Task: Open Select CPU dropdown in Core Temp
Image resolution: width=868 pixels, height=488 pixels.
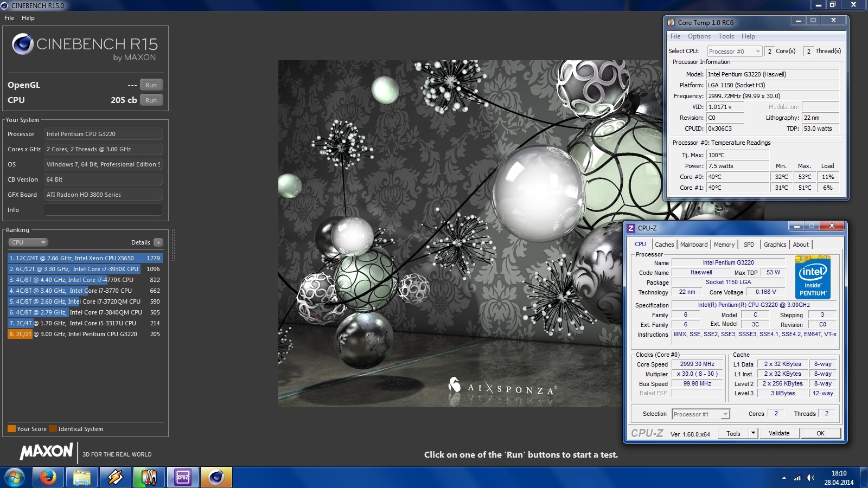Action: tap(735, 52)
